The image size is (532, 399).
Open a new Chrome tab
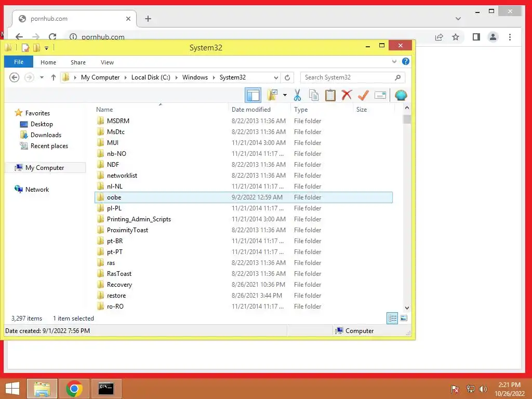coord(148,19)
